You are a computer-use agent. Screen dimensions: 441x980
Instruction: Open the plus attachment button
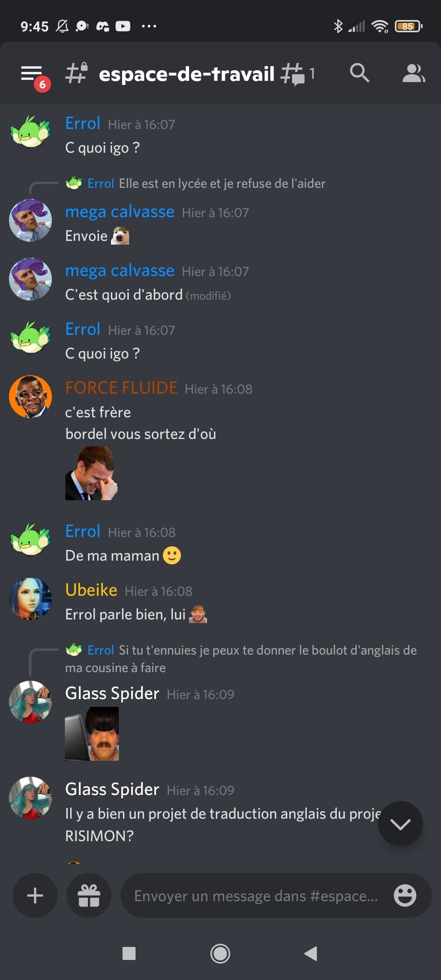[x=35, y=895]
